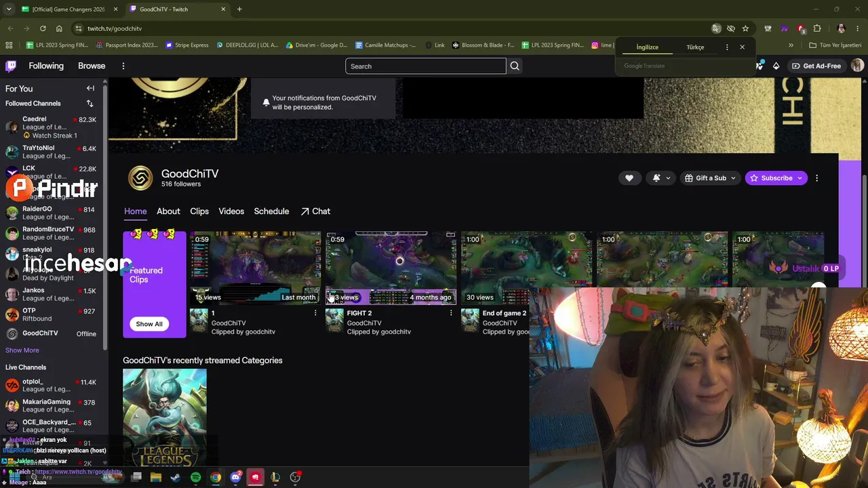Open the bookmarks overflow chevron
Image resolution: width=868 pixels, height=488 pixels.
791,45
